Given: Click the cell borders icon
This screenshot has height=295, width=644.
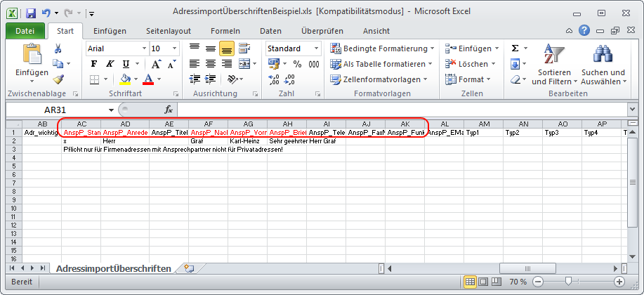Looking at the screenshot, I should [95, 79].
